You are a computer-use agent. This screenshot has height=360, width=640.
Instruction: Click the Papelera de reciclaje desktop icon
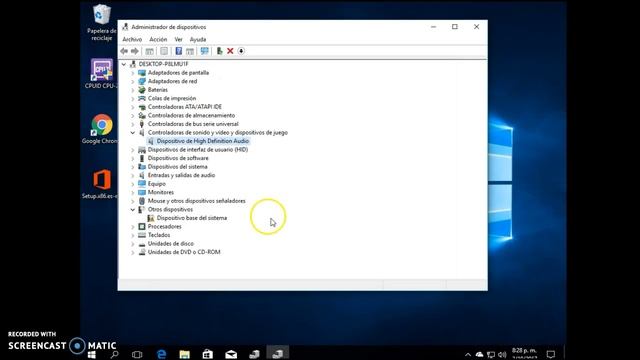102,22
